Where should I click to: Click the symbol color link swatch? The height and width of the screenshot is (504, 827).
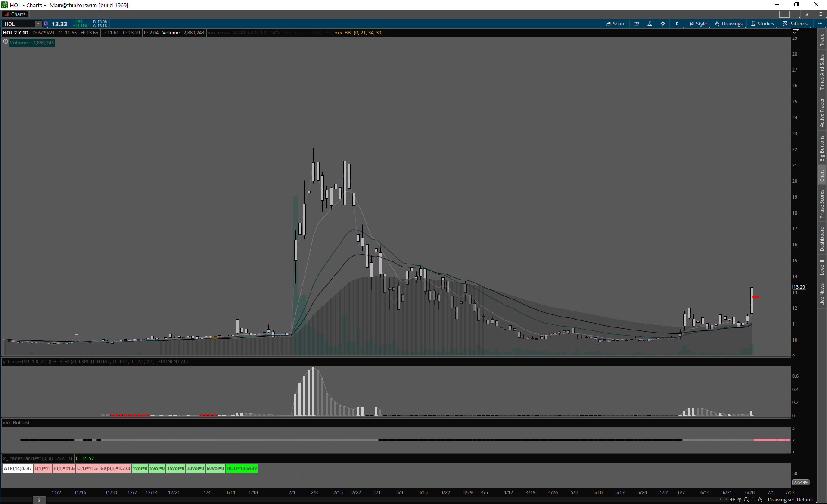(x=46, y=24)
